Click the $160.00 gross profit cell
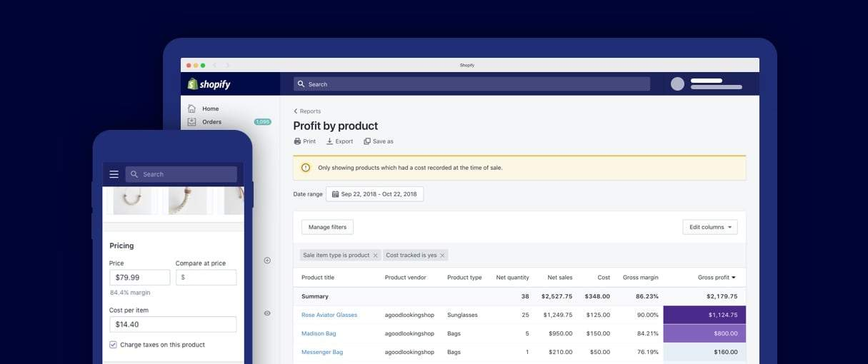This screenshot has height=364, width=868. pos(704,352)
